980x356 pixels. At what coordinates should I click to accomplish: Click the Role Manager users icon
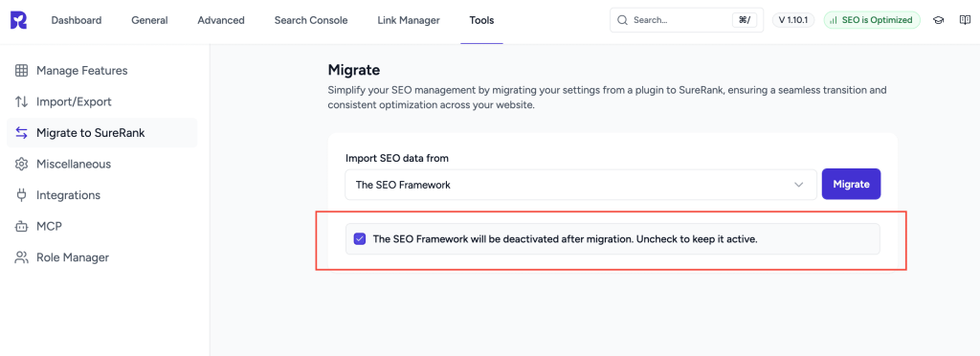[x=21, y=257]
